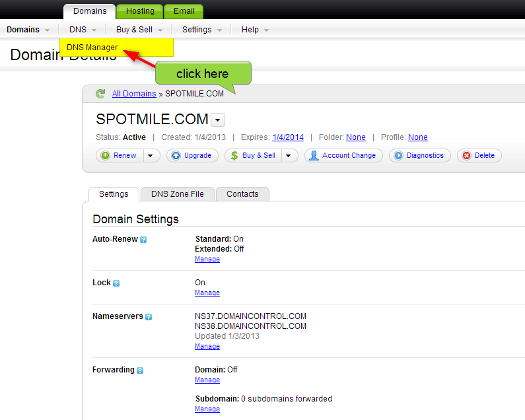This screenshot has height=420, width=525.
Task: Open the Contacts tab
Action: (x=242, y=194)
